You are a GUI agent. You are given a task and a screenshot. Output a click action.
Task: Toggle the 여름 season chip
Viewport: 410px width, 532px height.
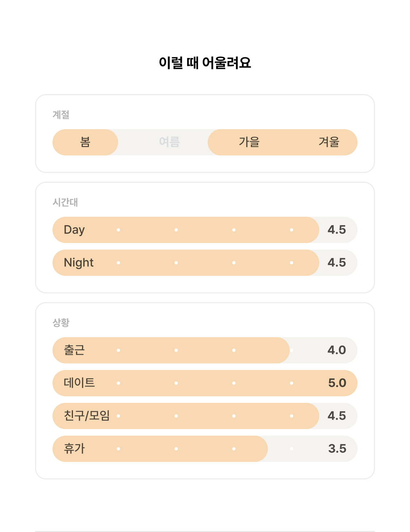169,142
